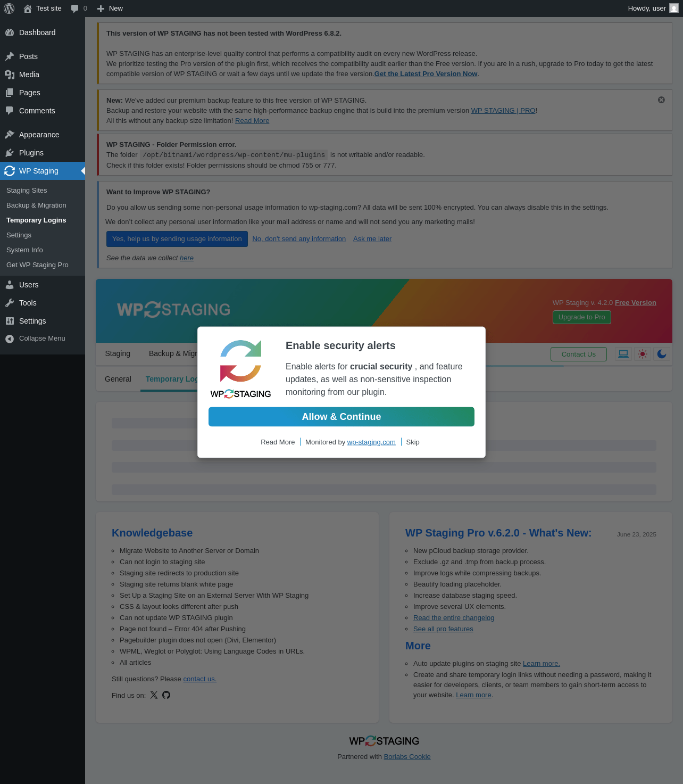Click Allow & Continue button

tap(341, 417)
